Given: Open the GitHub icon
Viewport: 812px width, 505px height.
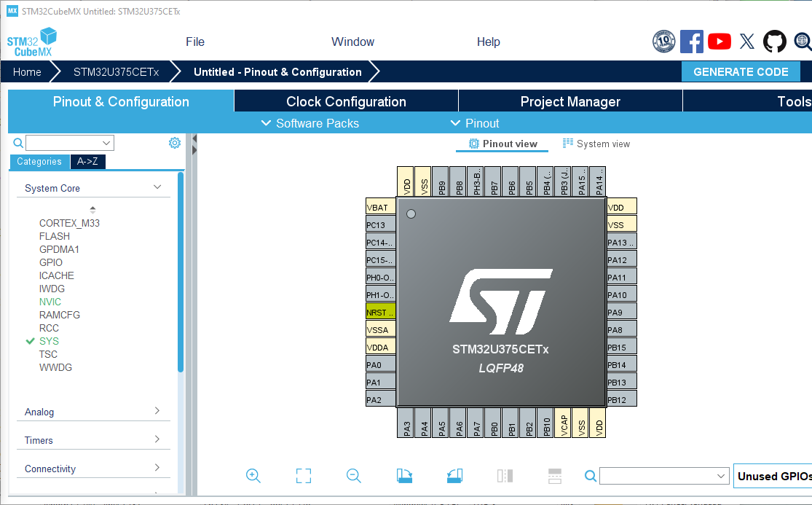Looking at the screenshot, I should point(775,42).
